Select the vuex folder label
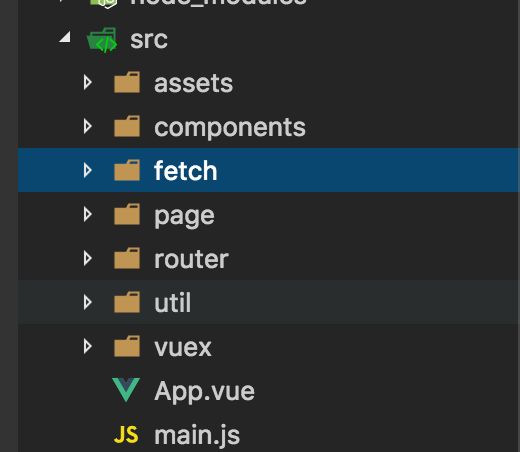This screenshot has width=520, height=452. (183, 347)
